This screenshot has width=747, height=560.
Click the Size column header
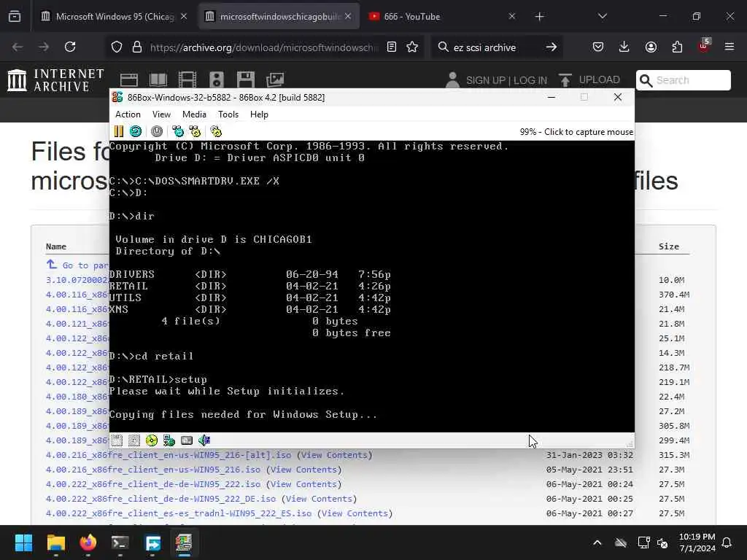[668, 246]
